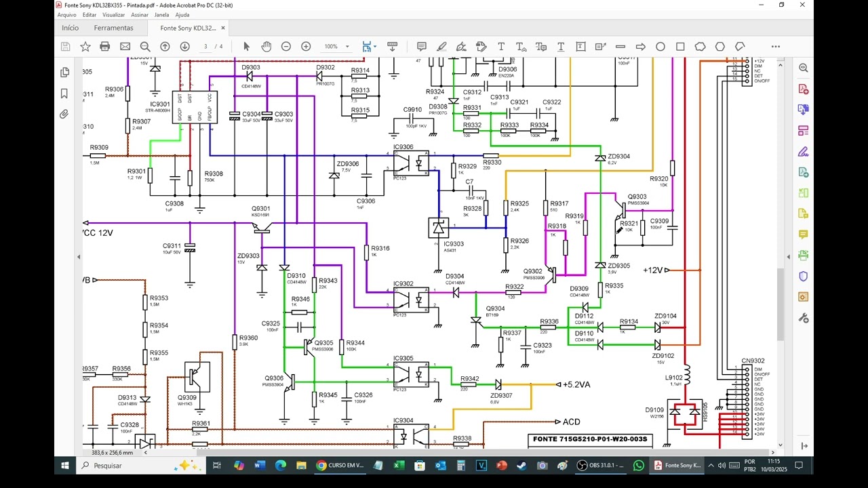Add a sticky note comment
This screenshot has height=488, width=868.
pos(422,47)
